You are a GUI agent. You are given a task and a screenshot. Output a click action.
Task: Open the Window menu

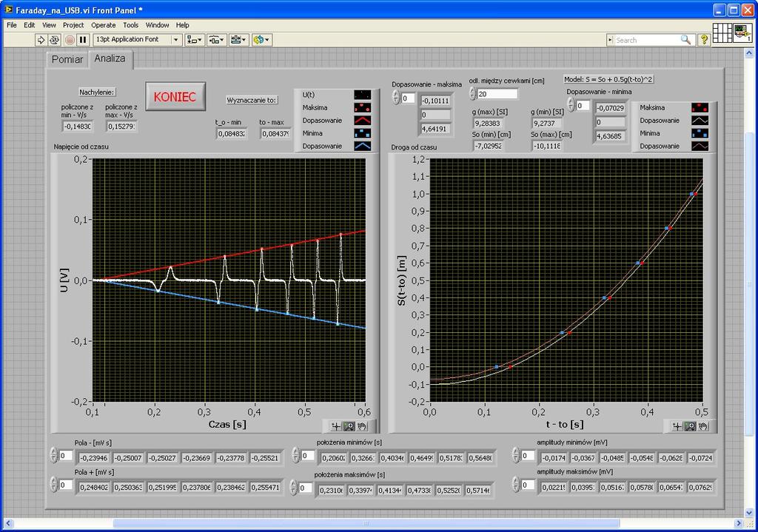pyautogui.click(x=157, y=25)
